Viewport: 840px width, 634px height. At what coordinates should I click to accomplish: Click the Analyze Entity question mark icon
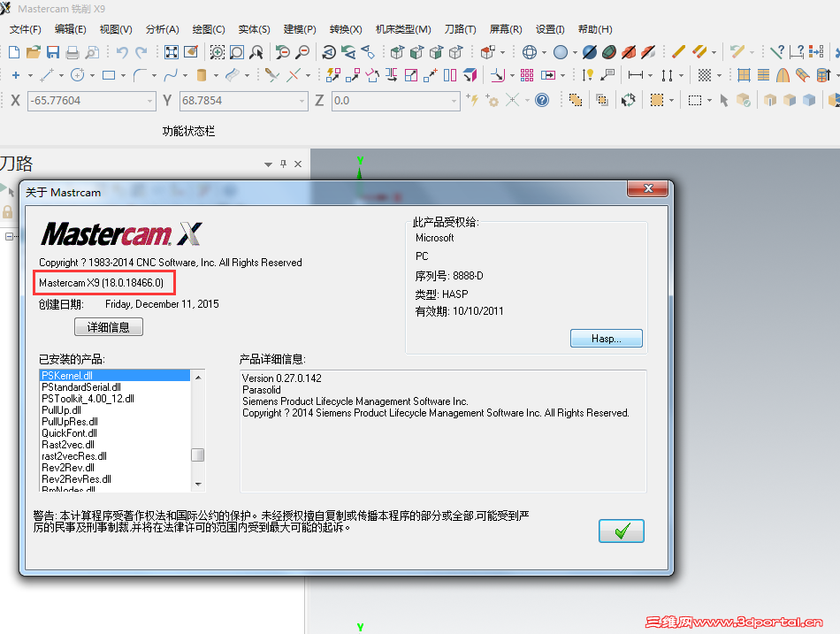777,51
